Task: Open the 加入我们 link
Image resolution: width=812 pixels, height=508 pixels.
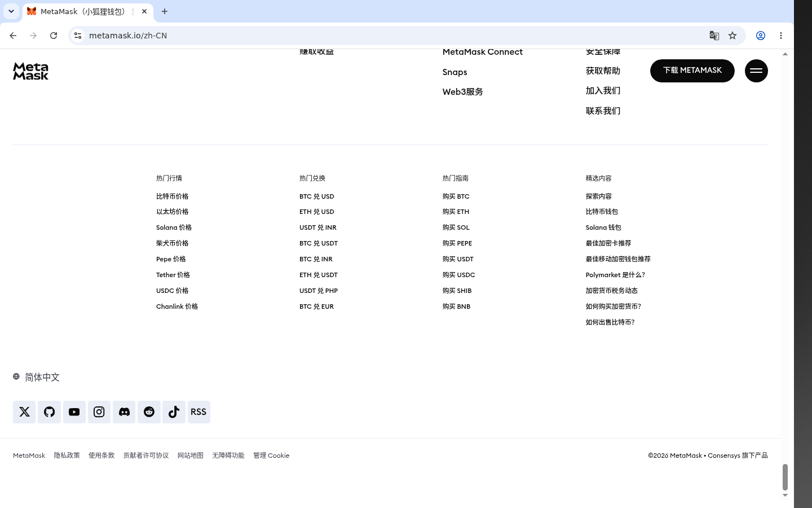Action: 603,90
